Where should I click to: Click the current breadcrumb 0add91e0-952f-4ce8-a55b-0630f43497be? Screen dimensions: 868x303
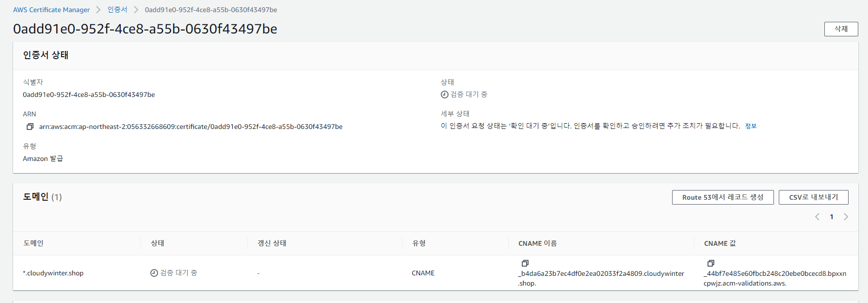[x=211, y=10]
